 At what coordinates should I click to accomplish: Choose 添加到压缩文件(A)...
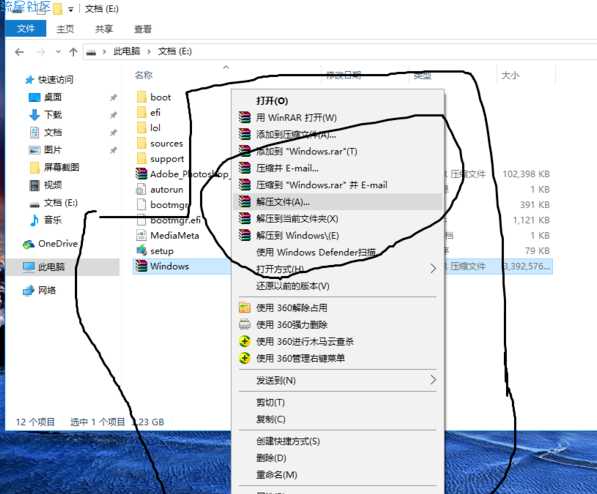pos(337,134)
